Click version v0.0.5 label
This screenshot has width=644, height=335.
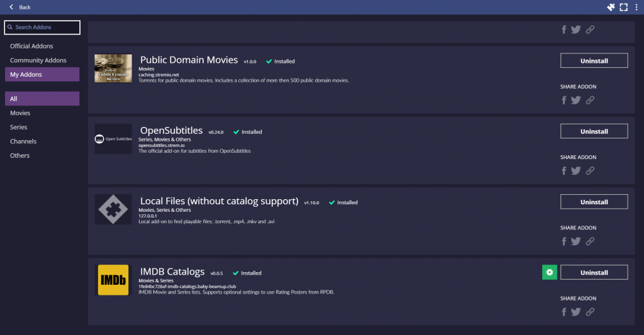(x=216, y=273)
